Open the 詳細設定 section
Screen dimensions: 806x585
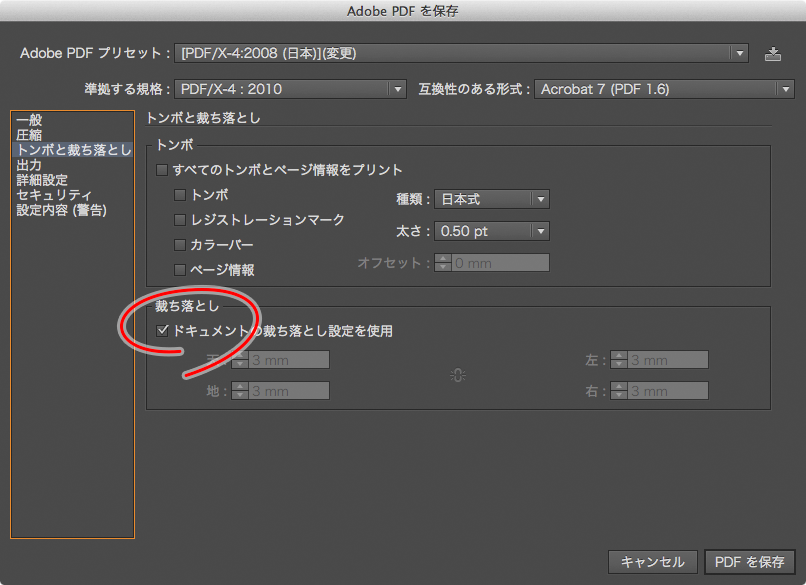(x=42, y=180)
